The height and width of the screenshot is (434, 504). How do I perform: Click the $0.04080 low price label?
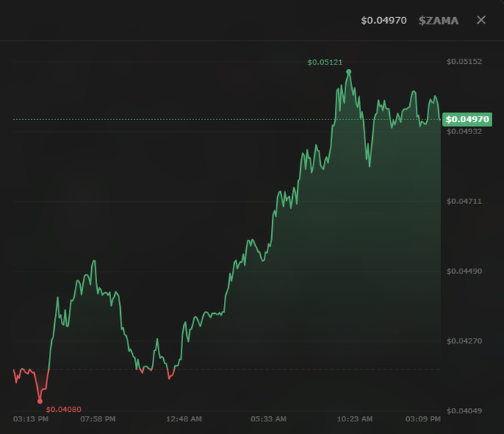point(64,410)
